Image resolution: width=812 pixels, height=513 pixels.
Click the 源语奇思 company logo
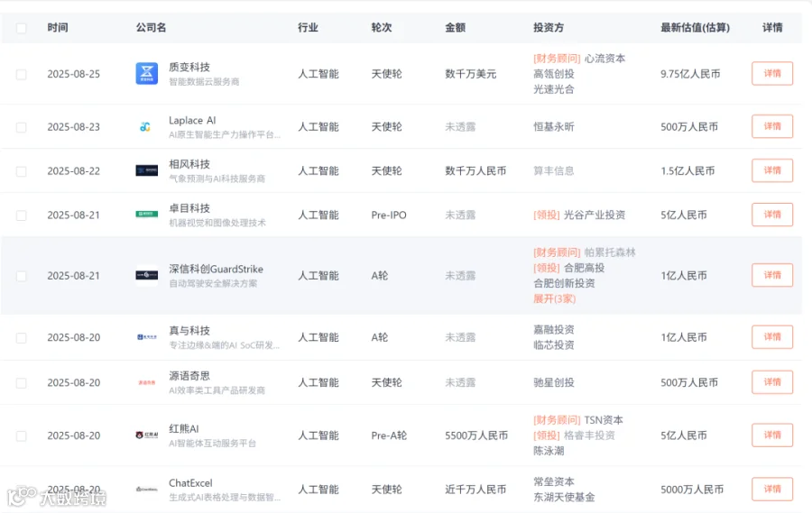(x=146, y=382)
